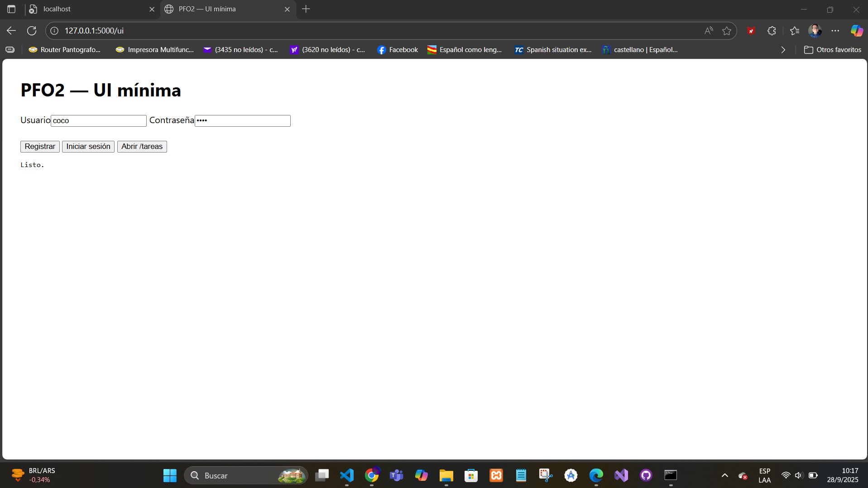868x488 pixels.
Task: Click the Read aloud icon
Action: [x=709, y=31]
